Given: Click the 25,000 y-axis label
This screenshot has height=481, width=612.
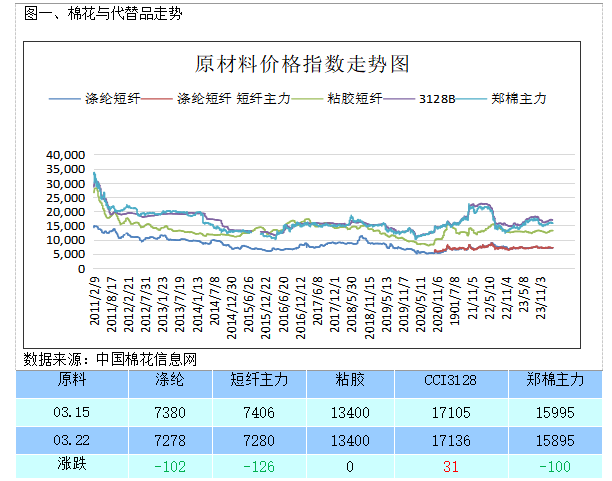Looking at the screenshot, I should [x=66, y=198].
